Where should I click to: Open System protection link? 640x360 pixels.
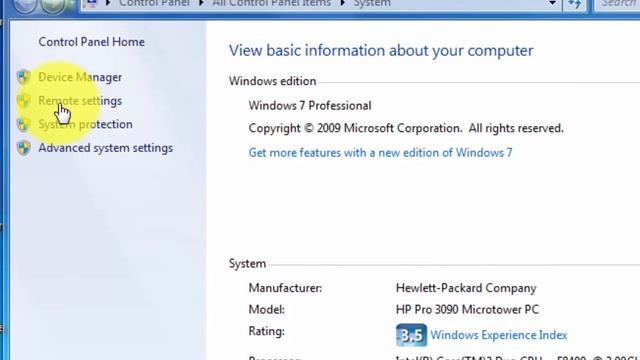[85, 124]
